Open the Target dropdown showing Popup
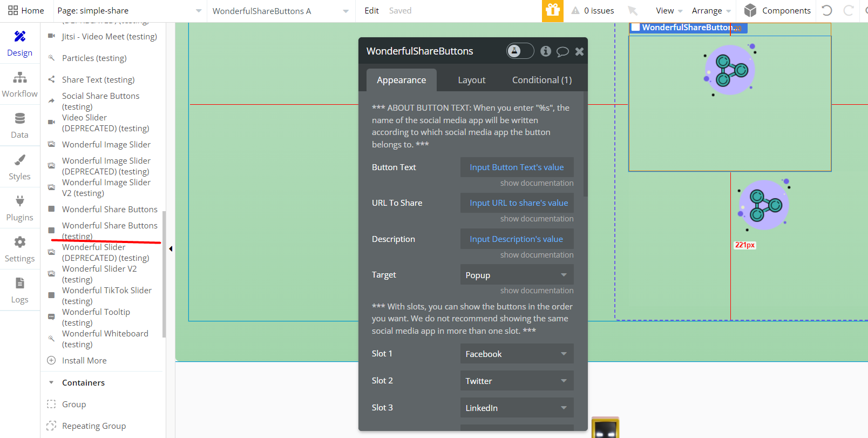 click(517, 275)
